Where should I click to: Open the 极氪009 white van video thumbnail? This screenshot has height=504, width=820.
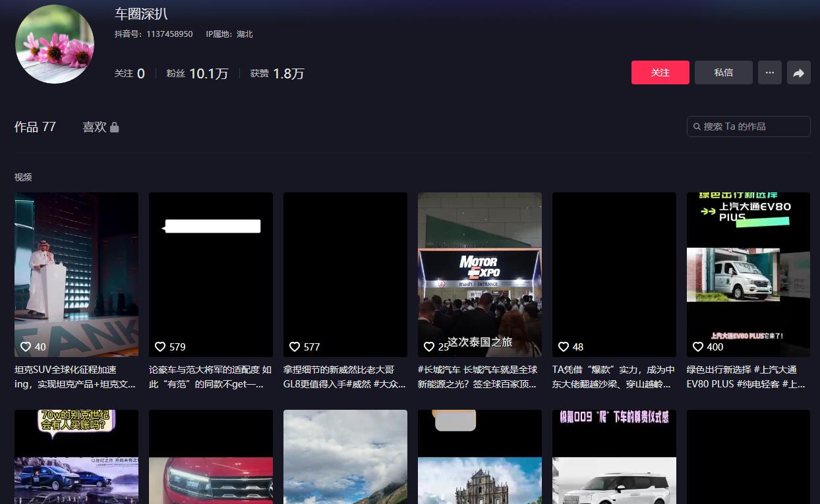click(x=614, y=457)
